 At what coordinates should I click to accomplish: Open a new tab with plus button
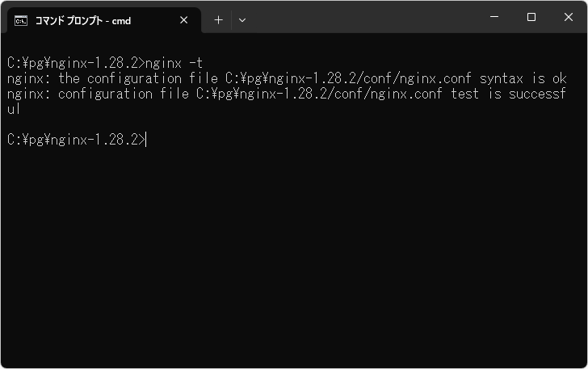218,20
